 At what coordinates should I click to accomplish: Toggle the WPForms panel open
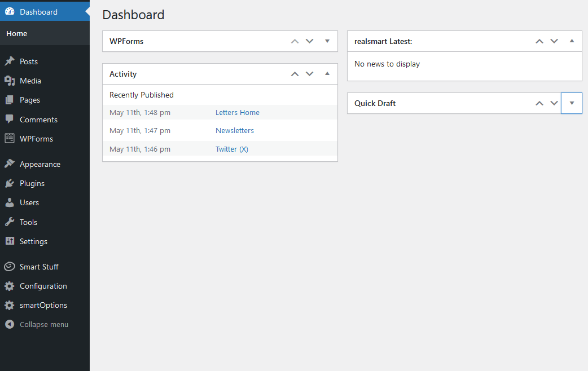(327, 41)
